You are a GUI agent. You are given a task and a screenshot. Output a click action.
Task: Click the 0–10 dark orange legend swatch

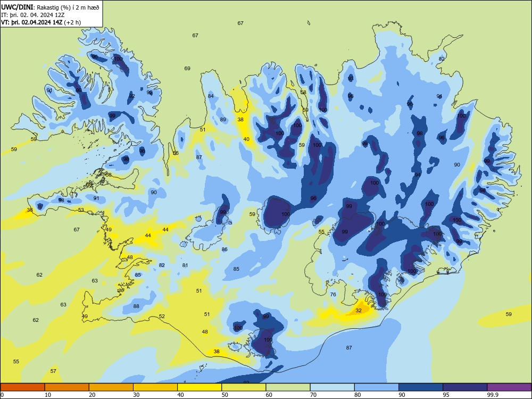pos(22,387)
